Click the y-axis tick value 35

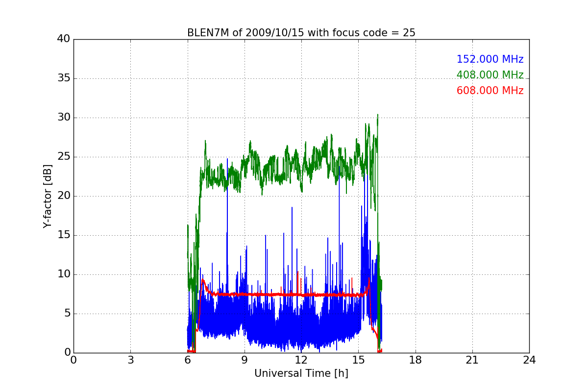pos(64,78)
